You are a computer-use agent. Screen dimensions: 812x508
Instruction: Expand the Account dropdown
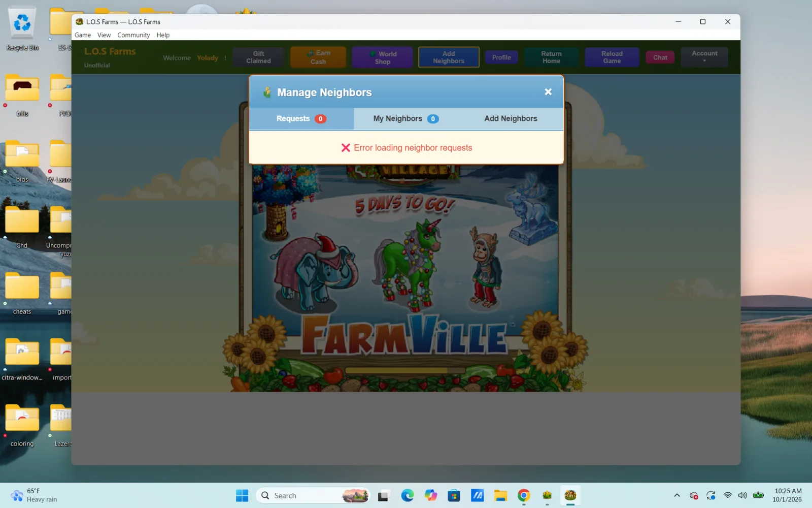click(704, 56)
